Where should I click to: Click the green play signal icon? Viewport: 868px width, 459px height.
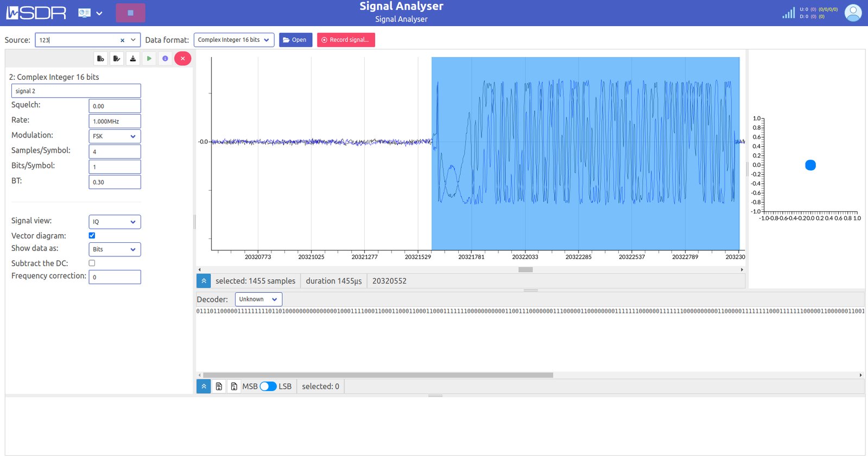pos(149,59)
